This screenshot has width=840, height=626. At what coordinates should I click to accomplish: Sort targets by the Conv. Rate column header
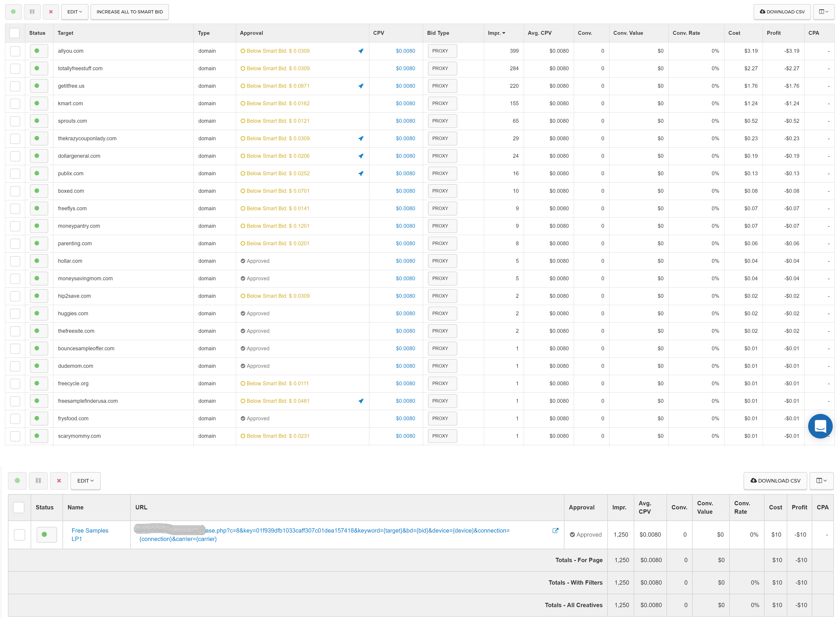click(x=686, y=33)
